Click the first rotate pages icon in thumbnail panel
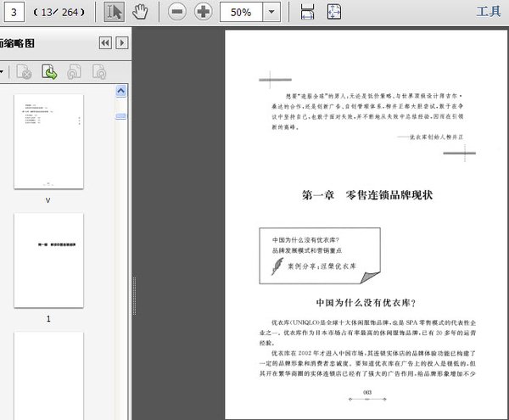The image size is (509, 420). click(x=75, y=72)
